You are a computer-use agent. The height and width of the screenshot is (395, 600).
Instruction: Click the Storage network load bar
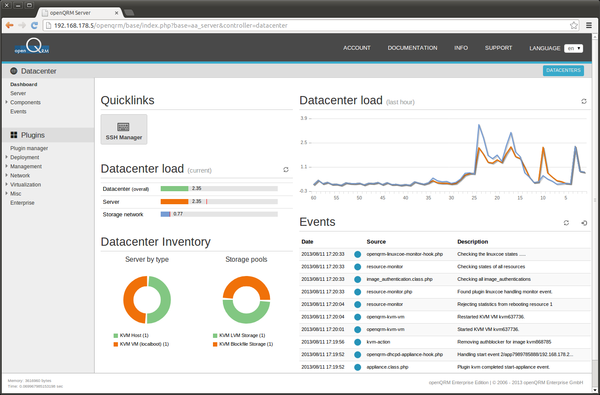[219, 214]
